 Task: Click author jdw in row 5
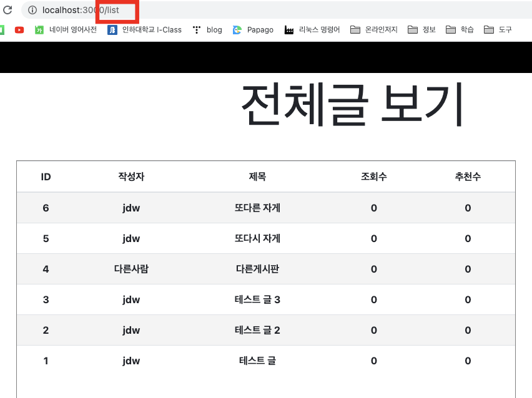(x=131, y=238)
